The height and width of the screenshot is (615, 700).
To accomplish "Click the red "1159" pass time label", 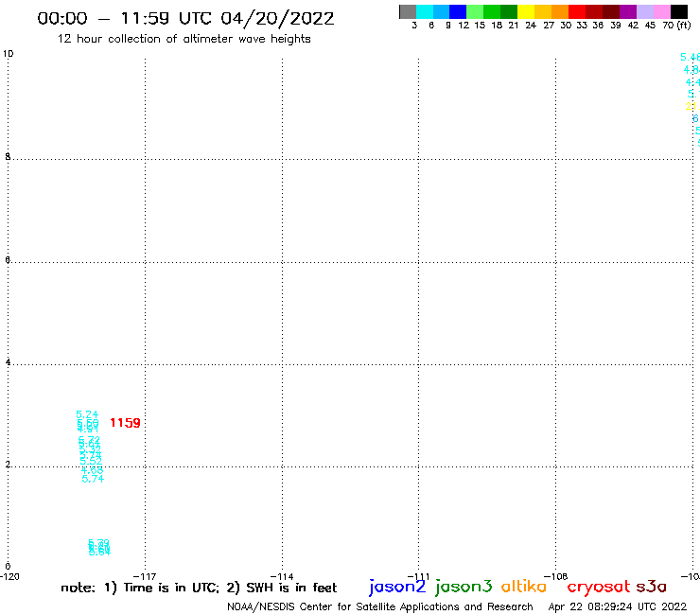I will pyautogui.click(x=125, y=423).
